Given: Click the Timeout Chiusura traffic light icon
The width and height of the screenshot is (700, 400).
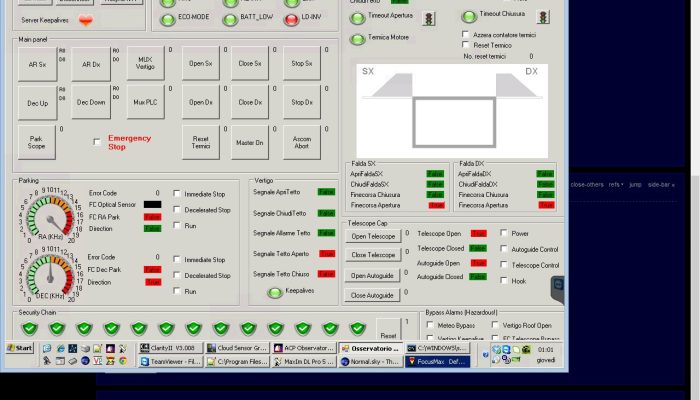Looking at the screenshot, I should 542,17.
